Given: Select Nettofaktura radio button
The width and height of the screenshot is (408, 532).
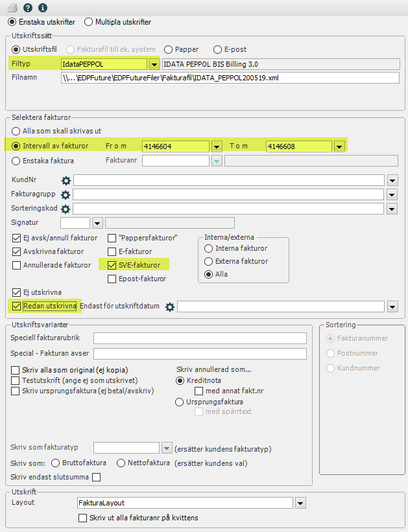Looking at the screenshot, I should coord(121,463).
